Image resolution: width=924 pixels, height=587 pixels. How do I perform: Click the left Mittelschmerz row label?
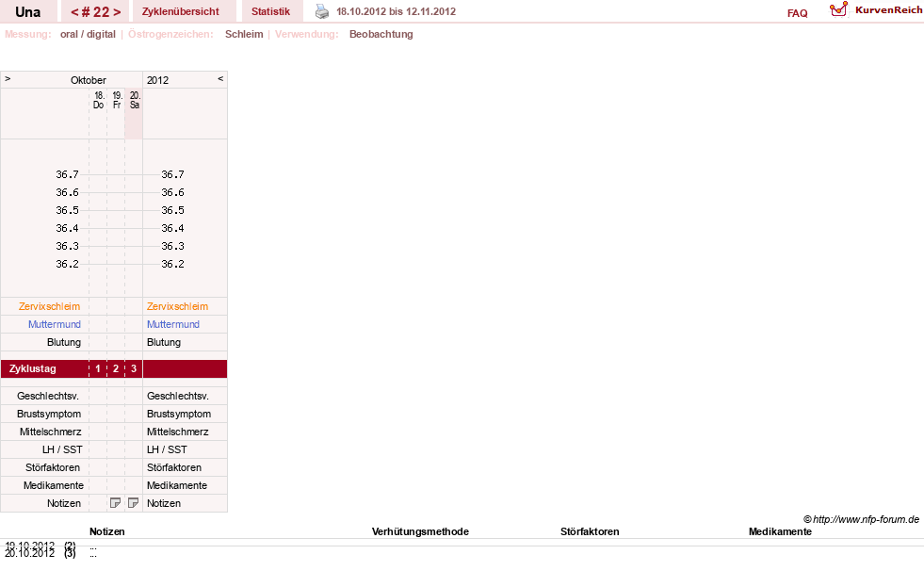(50, 432)
